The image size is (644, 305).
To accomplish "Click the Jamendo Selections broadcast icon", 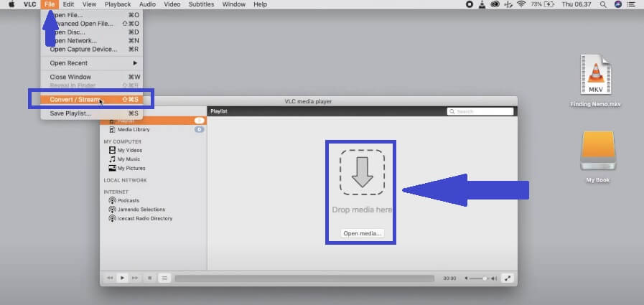I will click(x=112, y=210).
